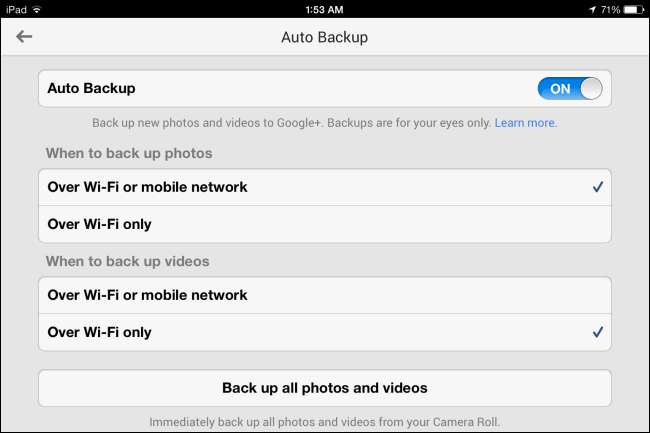650x433 pixels.
Task: Tap the back arrow in the header
Action: [24, 36]
